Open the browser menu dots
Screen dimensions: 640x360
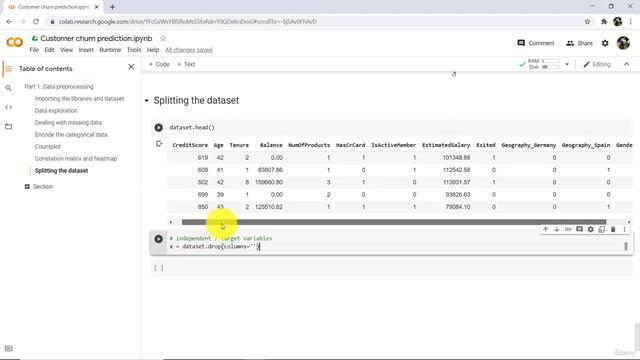pos(631,22)
